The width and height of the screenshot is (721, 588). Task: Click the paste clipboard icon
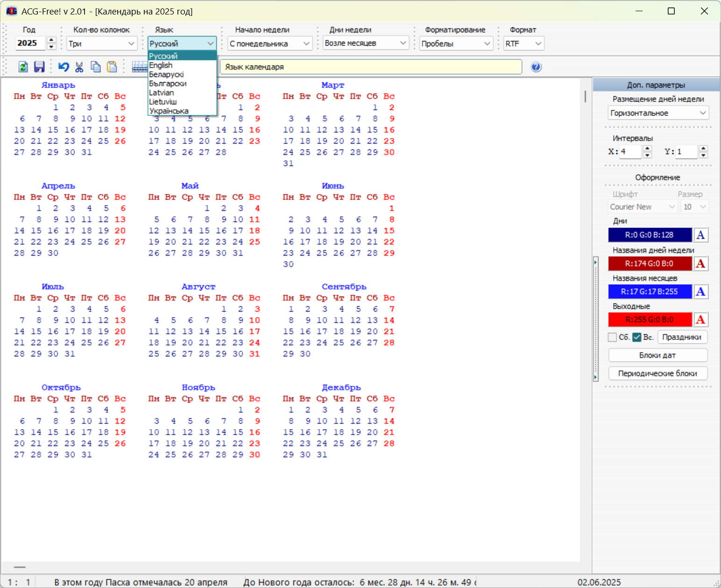(x=112, y=67)
